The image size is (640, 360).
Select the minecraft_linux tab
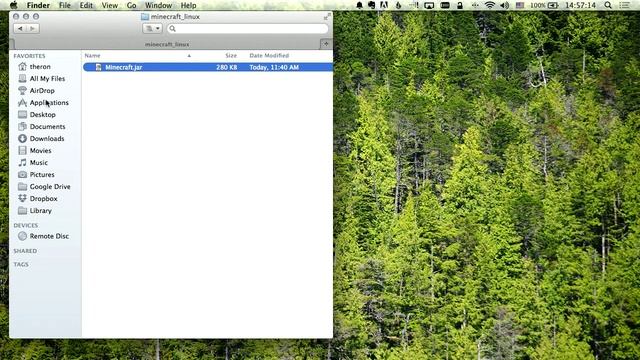pos(167,44)
